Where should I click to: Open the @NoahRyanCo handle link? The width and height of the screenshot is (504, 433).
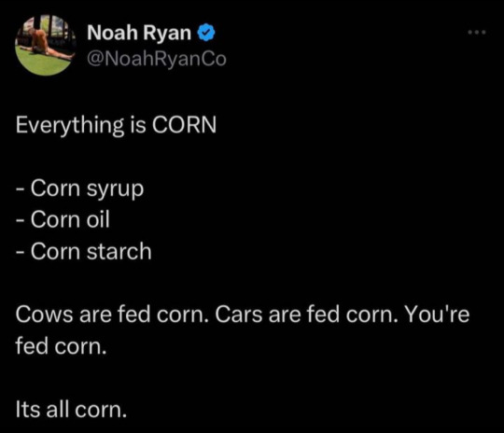tap(157, 60)
